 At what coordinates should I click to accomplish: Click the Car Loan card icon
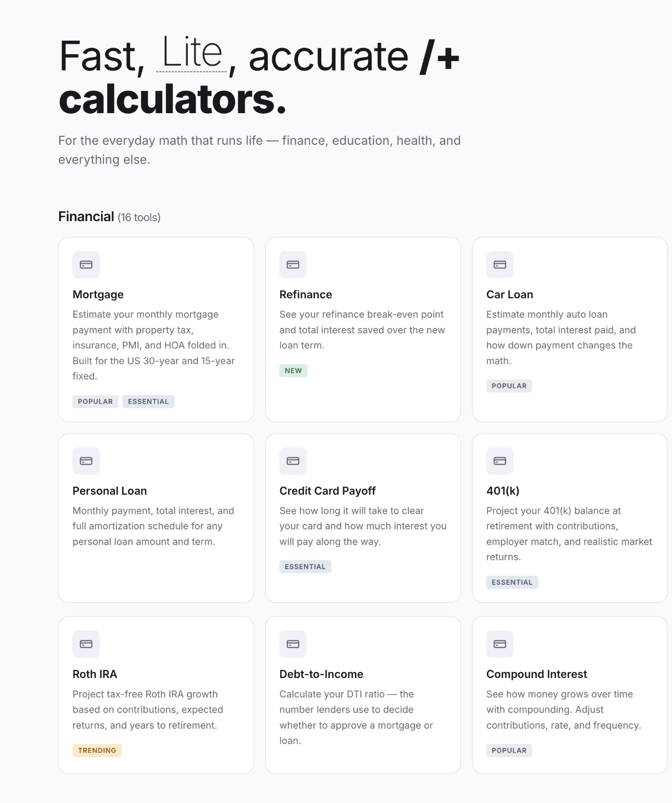click(x=500, y=265)
